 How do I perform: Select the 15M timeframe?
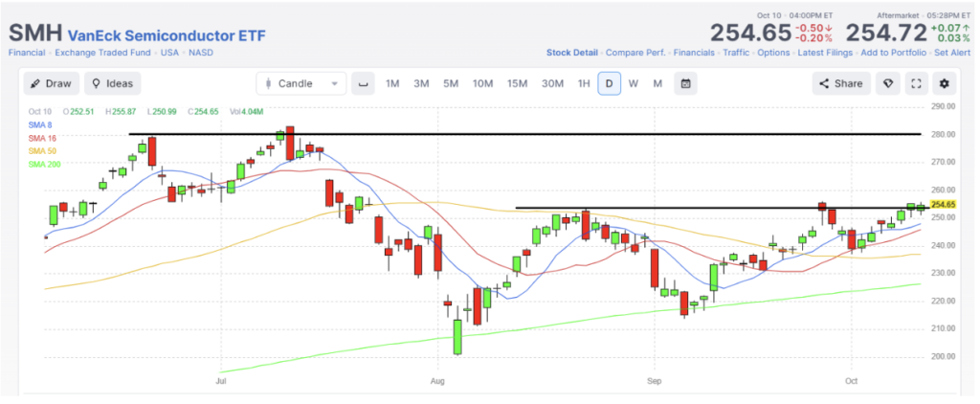coord(517,83)
